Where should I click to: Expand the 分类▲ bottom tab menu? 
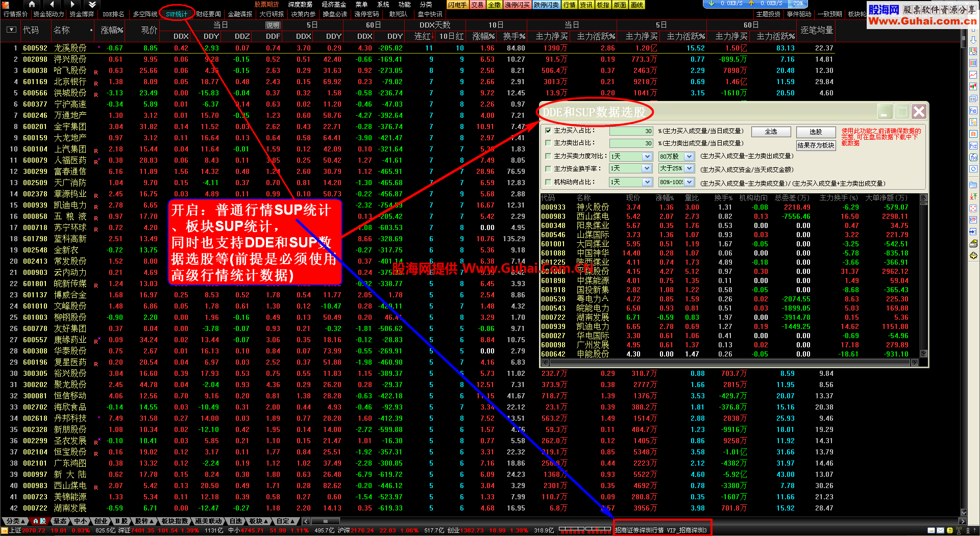point(14,521)
